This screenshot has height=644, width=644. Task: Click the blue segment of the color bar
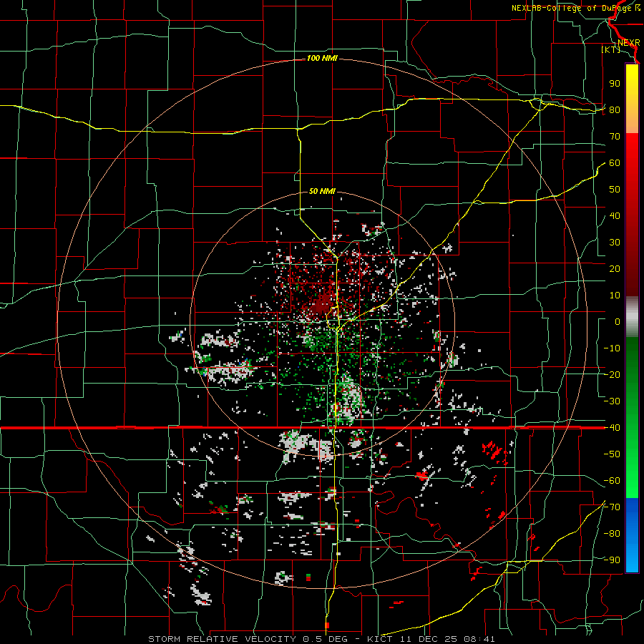pyautogui.click(x=632, y=534)
